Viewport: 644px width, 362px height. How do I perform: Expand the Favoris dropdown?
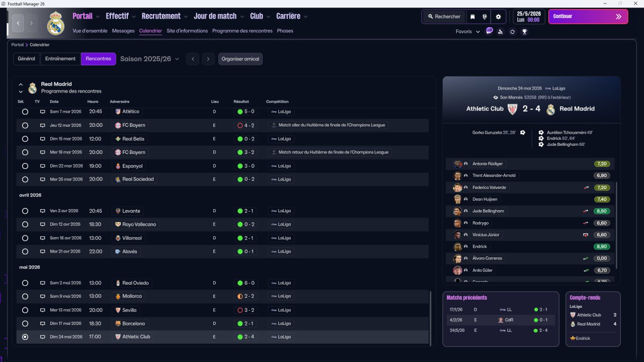tap(468, 32)
